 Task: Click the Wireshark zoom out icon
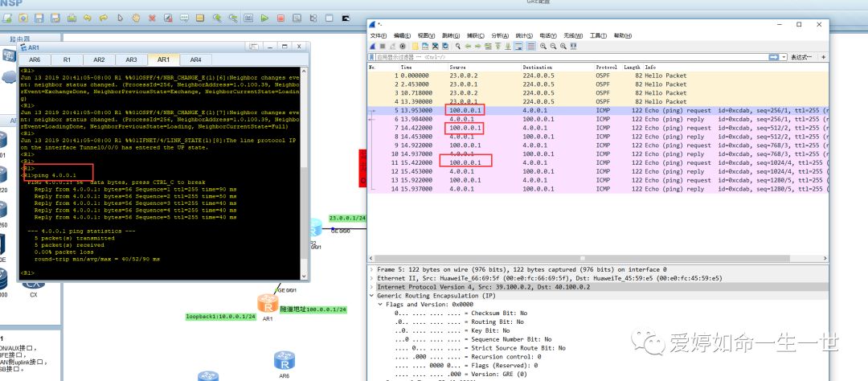(x=553, y=46)
